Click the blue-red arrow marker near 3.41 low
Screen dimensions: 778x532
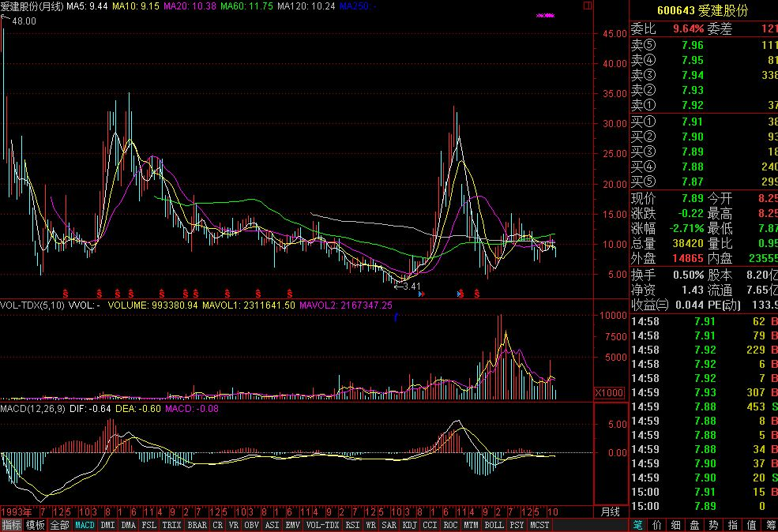421,294
